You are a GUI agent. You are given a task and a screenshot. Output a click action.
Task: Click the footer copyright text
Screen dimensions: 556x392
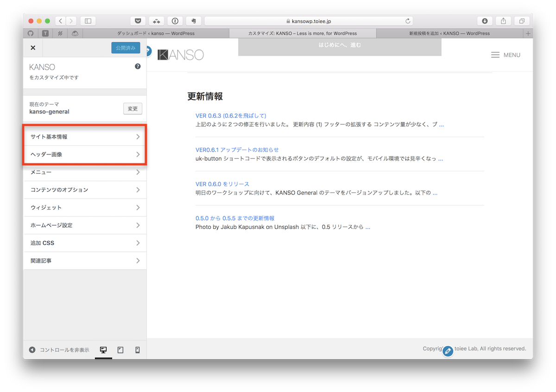(x=474, y=348)
